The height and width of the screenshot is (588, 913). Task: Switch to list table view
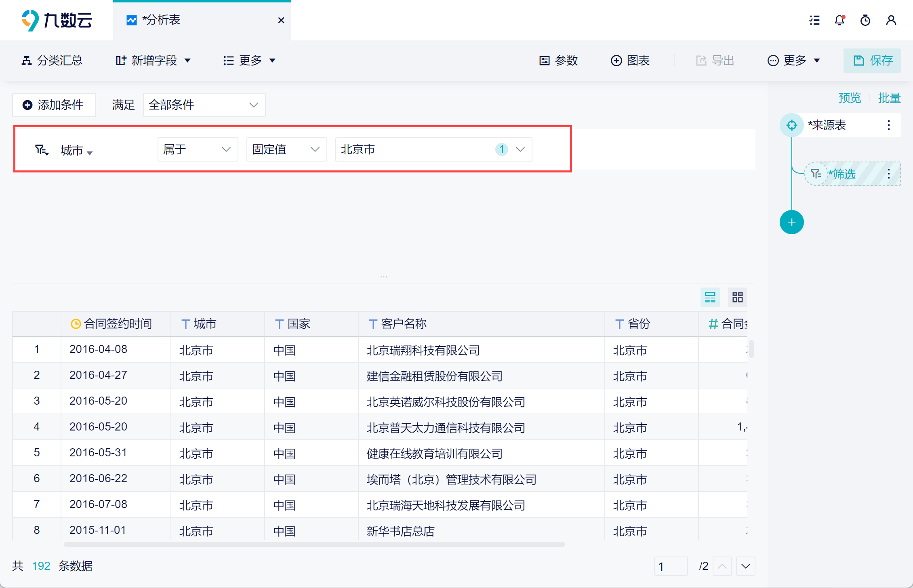tap(710, 297)
